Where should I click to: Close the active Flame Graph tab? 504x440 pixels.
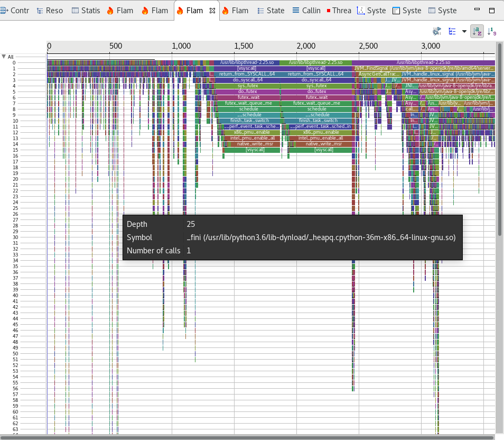click(x=212, y=11)
